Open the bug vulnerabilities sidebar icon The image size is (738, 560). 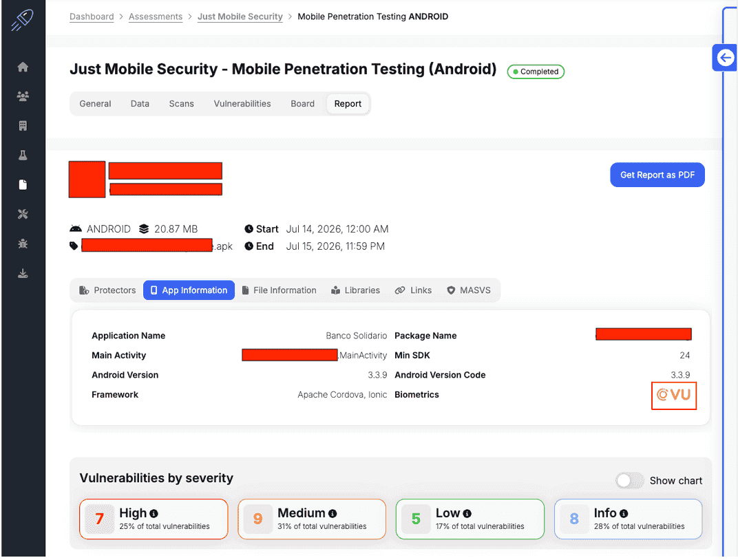(23, 244)
